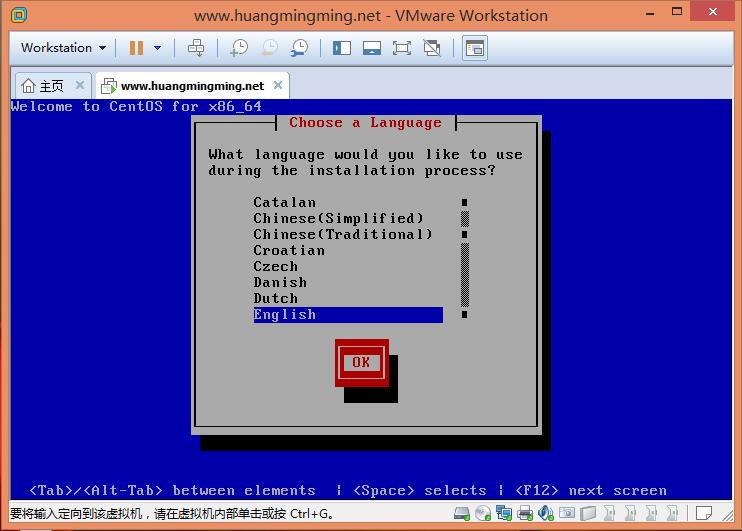The width and height of the screenshot is (742, 531).
Task: Enter full screen mode
Action: 402,48
